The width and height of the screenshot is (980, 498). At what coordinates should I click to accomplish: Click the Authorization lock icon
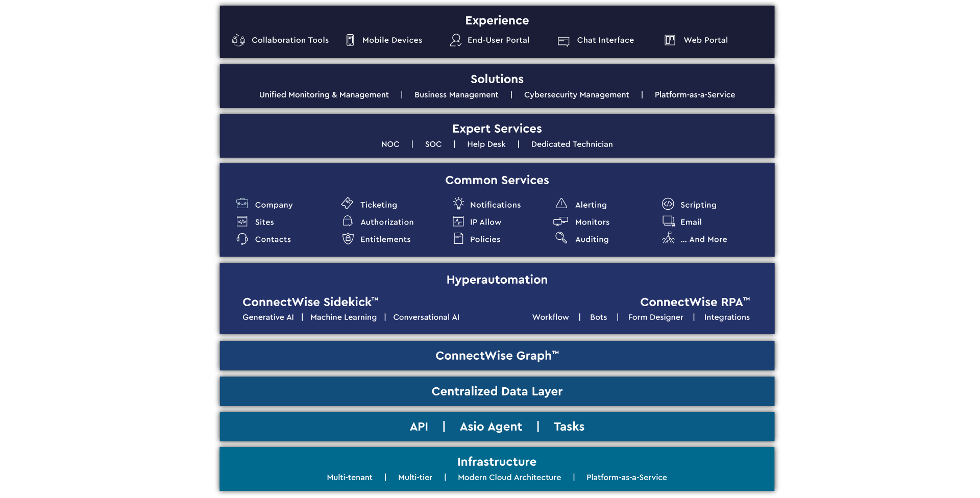tap(348, 221)
